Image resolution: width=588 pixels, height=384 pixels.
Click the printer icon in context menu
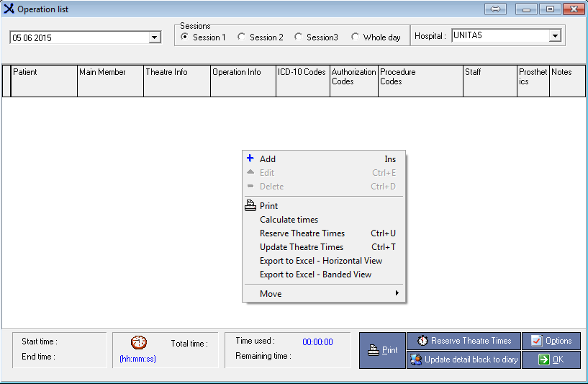tap(250, 205)
